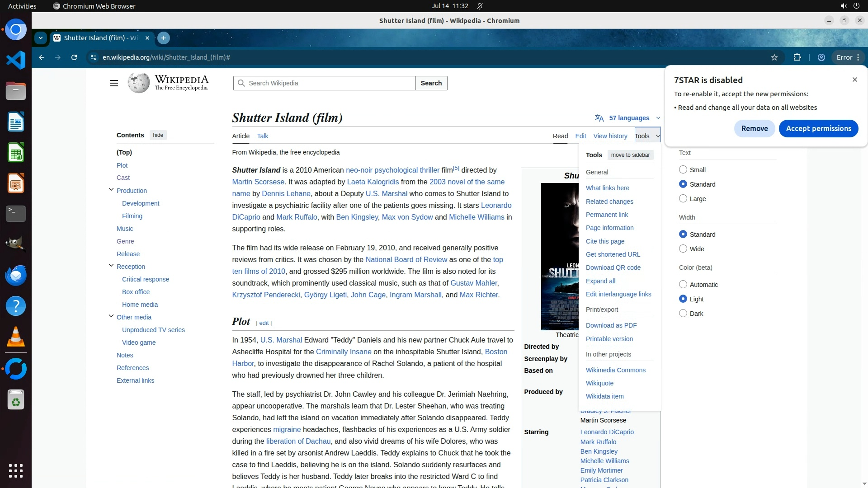Reload the page with refresh icon
This screenshot has height=488, width=868.
74,57
